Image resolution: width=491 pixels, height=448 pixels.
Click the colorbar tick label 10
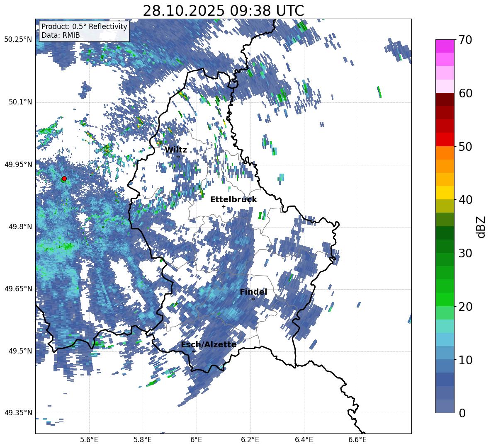pos(465,360)
